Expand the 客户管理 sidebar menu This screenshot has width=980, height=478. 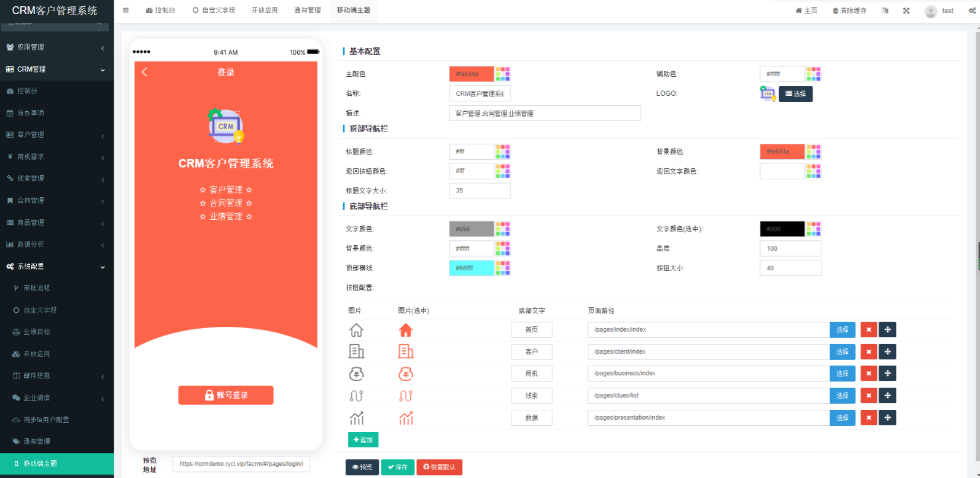click(56, 135)
